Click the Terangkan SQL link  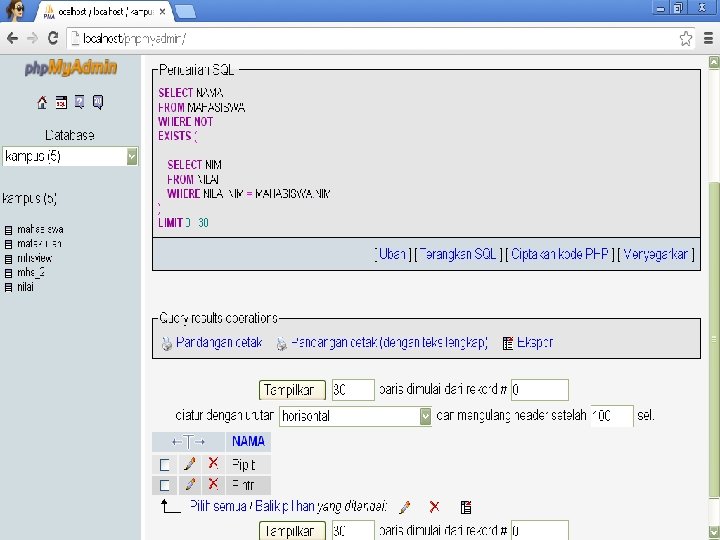pos(458,254)
